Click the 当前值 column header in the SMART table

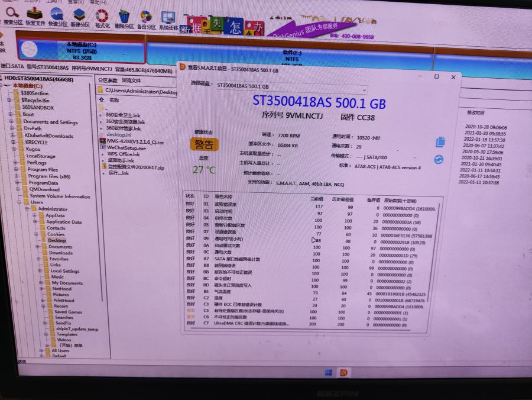tap(317, 199)
